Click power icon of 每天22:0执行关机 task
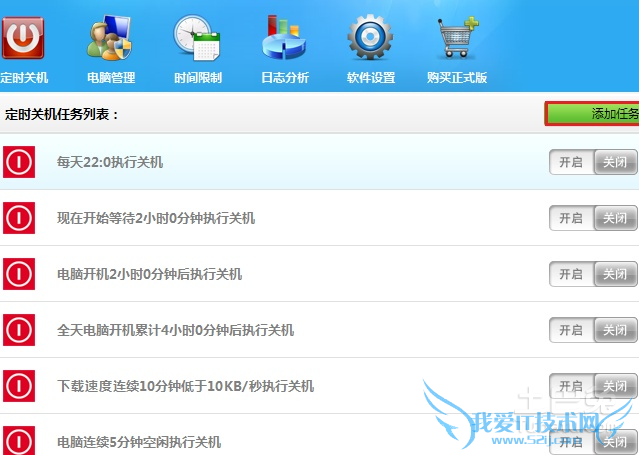 tap(19, 162)
